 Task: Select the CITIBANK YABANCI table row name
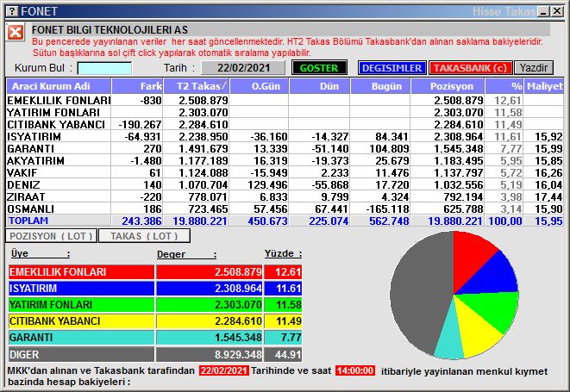coord(56,124)
